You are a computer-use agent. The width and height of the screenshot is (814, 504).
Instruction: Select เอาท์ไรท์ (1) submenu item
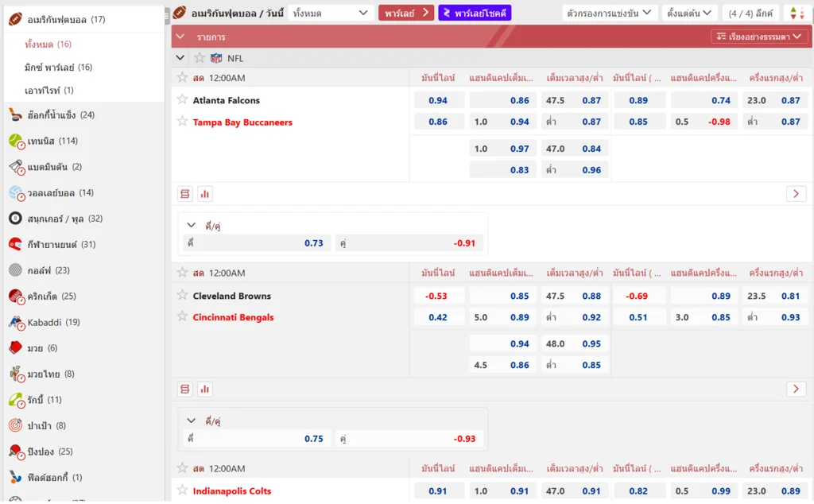tap(49, 91)
